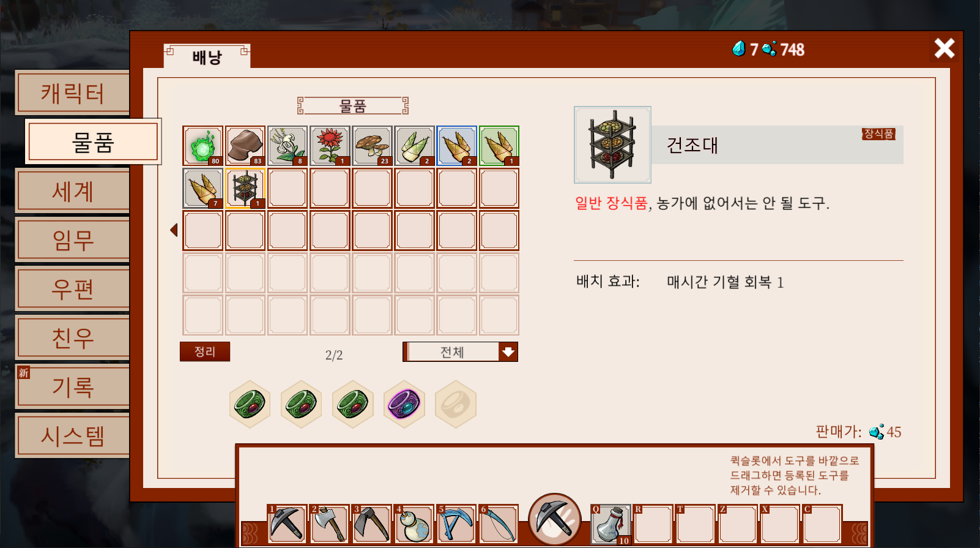Open the 기록 menu tab
Viewport: 980px width, 548px height.
pos(73,386)
